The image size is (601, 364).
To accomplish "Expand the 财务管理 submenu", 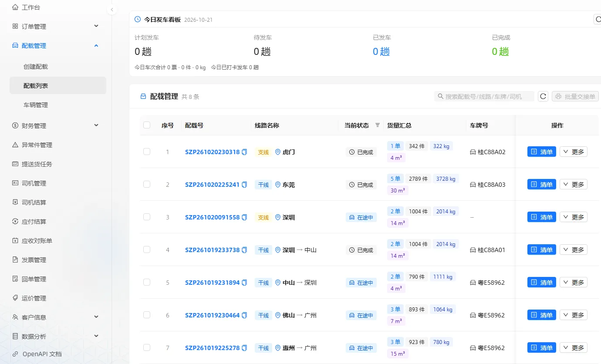I will point(57,126).
